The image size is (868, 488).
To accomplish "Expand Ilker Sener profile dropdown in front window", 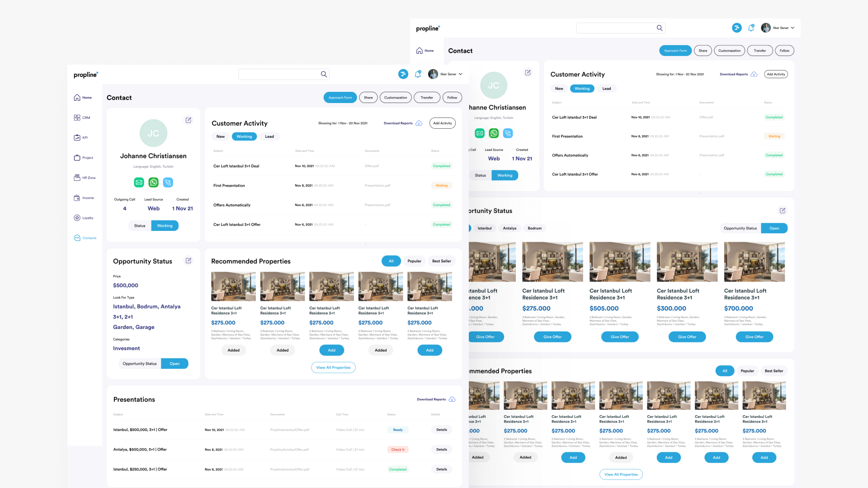I will pos(460,74).
